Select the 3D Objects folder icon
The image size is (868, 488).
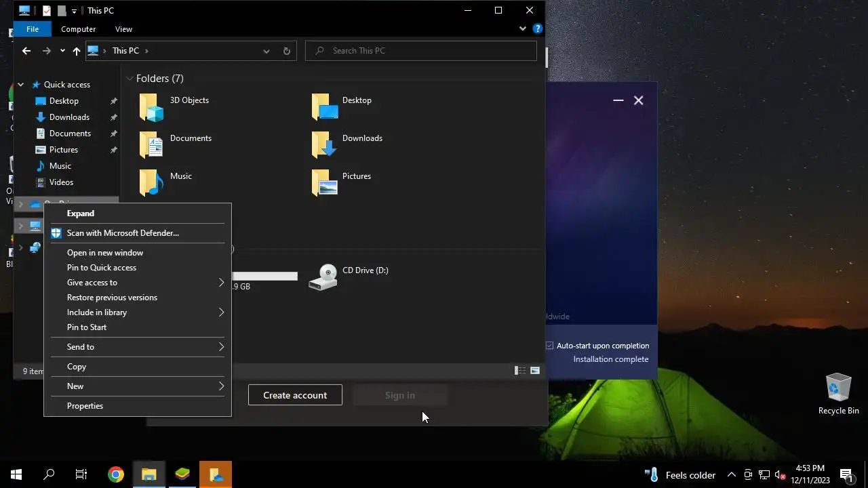point(151,107)
